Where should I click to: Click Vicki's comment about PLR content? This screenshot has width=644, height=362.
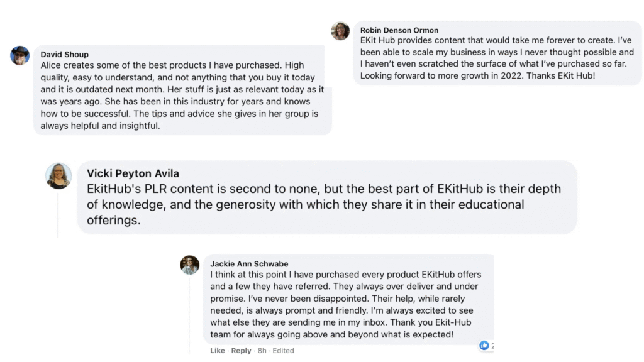click(324, 204)
